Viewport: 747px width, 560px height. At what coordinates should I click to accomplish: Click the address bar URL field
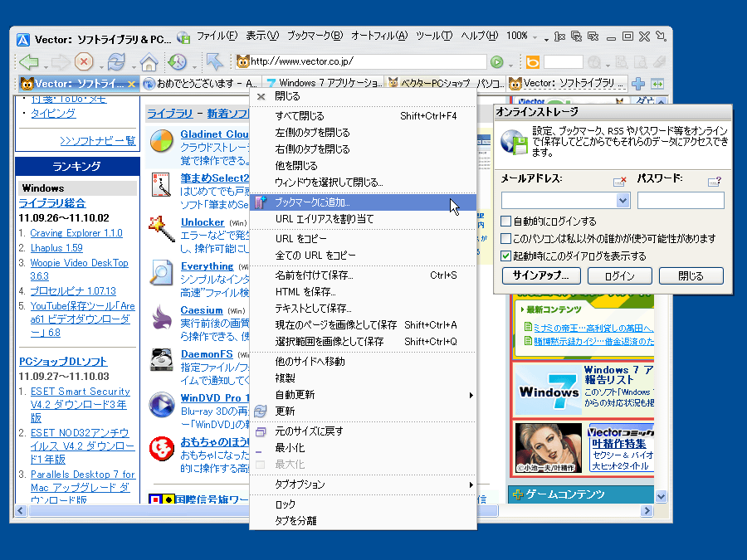361,61
